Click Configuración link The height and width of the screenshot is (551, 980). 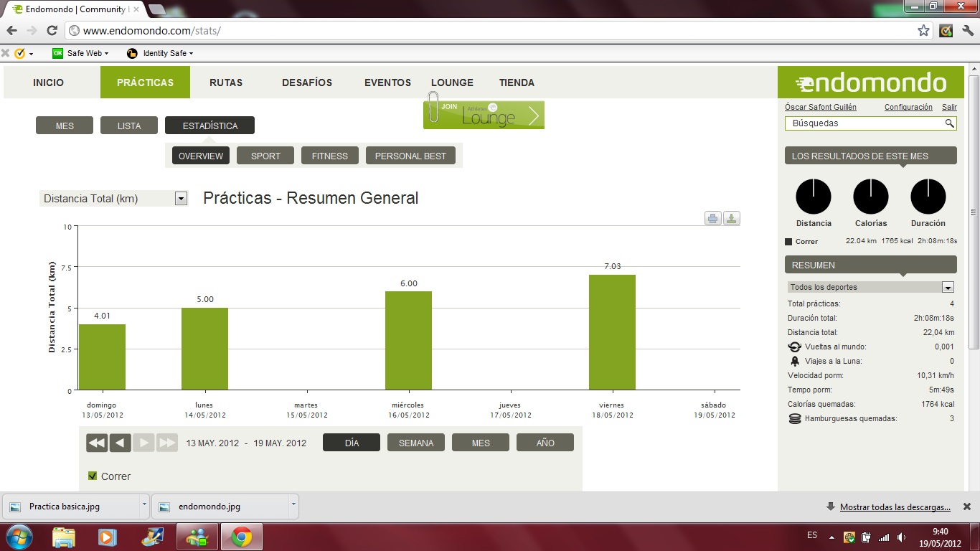click(908, 107)
